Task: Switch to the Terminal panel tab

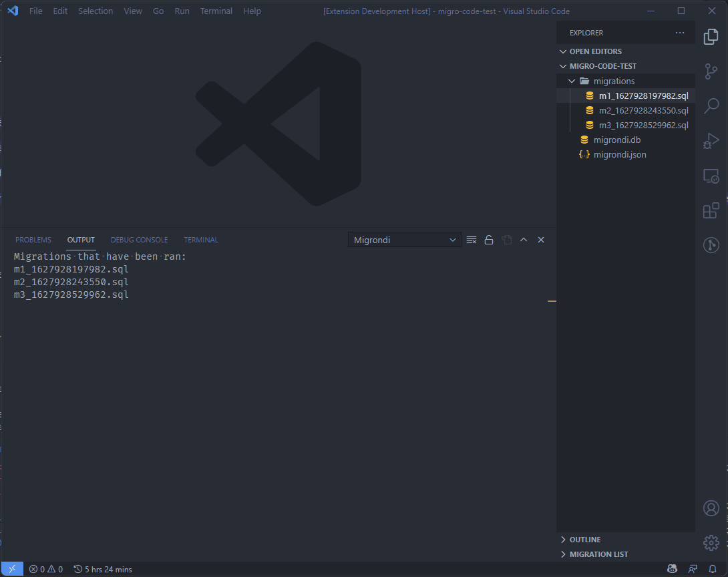Action: tap(201, 240)
